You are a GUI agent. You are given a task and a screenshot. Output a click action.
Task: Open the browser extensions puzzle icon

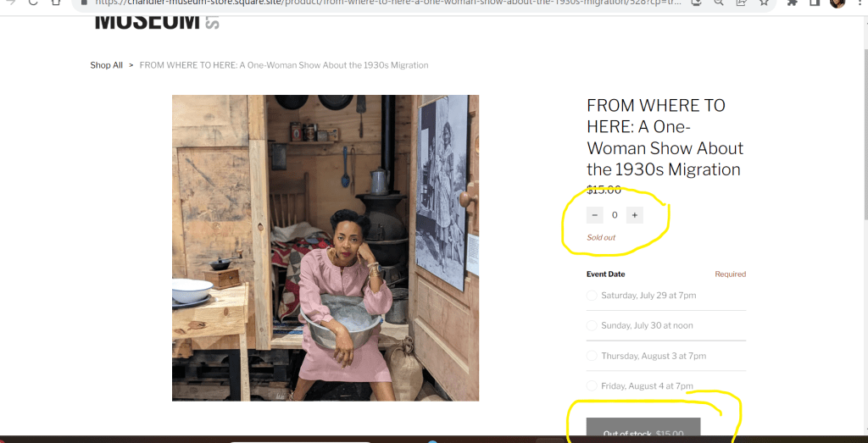(x=793, y=3)
